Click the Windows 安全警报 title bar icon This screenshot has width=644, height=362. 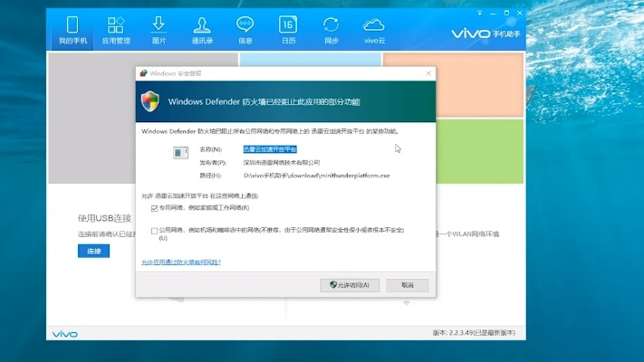pos(143,73)
